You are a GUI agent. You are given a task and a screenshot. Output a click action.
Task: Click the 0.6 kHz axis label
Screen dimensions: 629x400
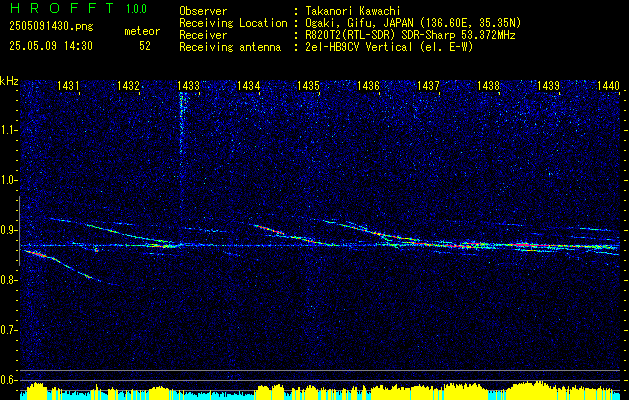pos(7,380)
